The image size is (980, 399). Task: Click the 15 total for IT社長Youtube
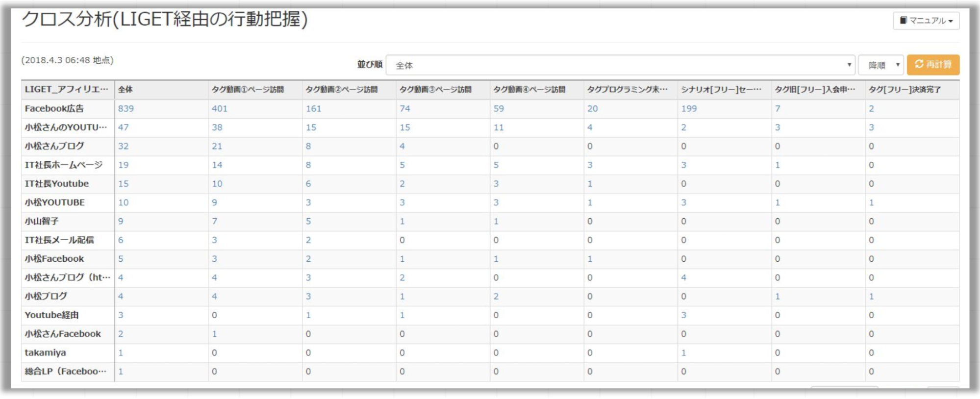click(x=123, y=184)
